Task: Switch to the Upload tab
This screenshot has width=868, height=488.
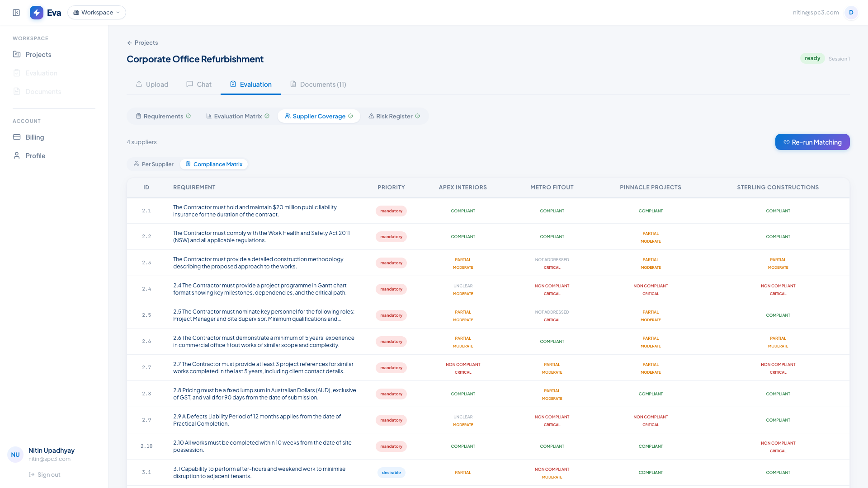Action: (x=152, y=84)
